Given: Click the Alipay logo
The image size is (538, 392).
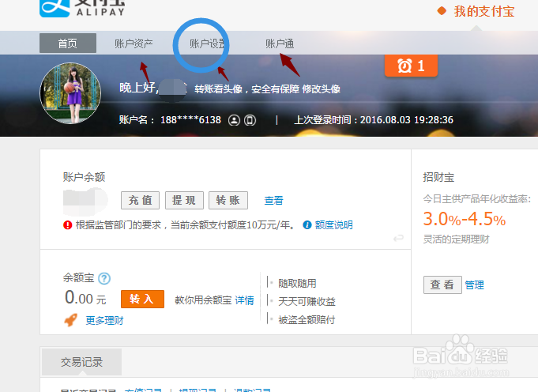Looking at the screenshot, I should coord(82,8).
